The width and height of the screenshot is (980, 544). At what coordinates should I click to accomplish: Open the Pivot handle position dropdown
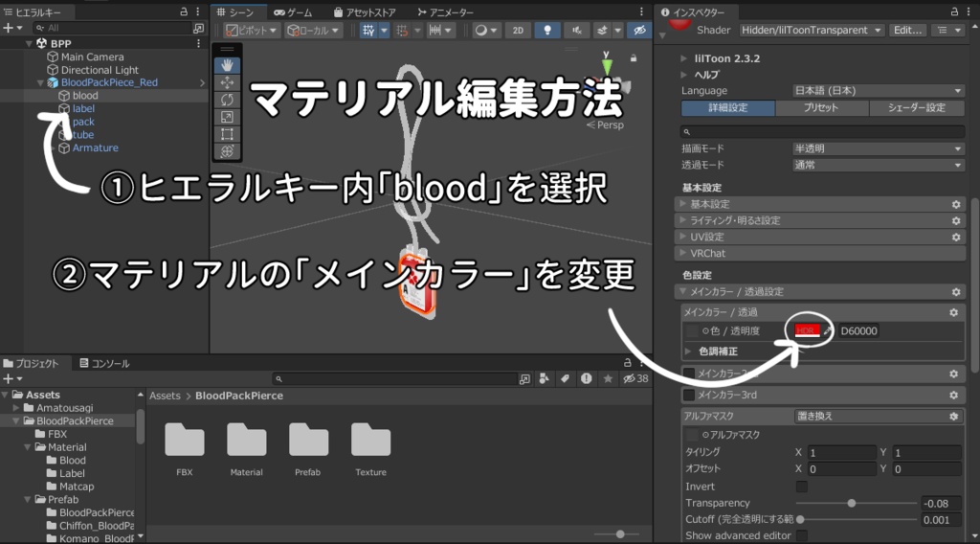click(x=252, y=30)
